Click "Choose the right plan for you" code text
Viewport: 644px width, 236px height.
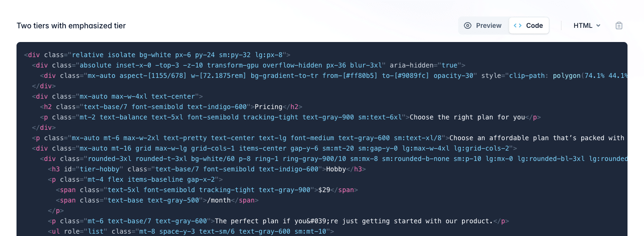click(x=467, y=117)
